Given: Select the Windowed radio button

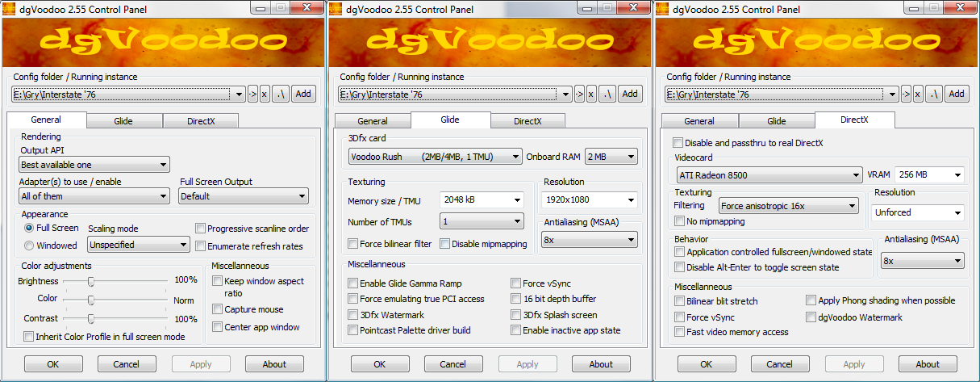Looking at the screenshot, I should (29, 246).
